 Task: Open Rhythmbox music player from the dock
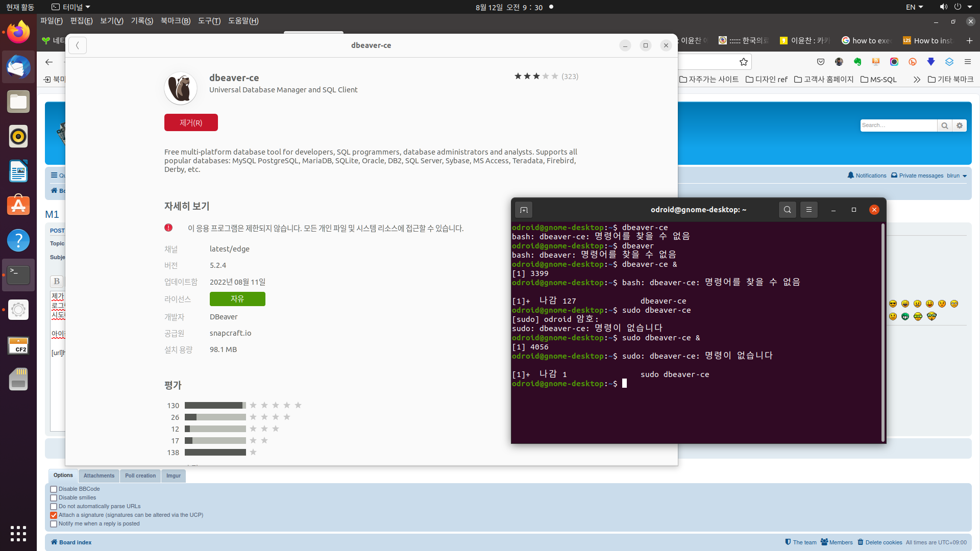coord(18,136)
